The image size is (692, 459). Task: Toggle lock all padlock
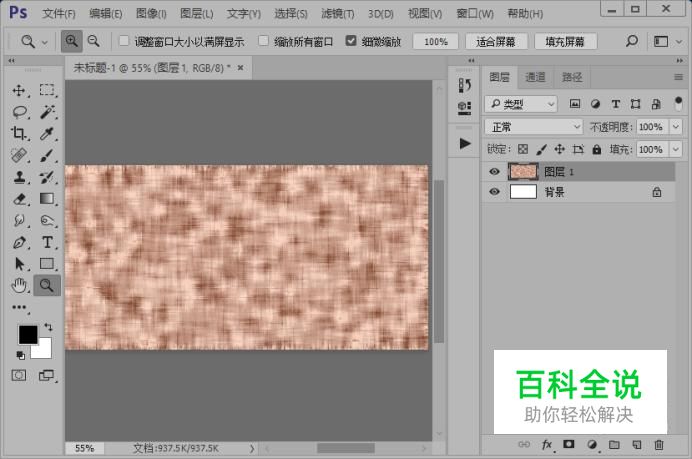click(597, 149)
